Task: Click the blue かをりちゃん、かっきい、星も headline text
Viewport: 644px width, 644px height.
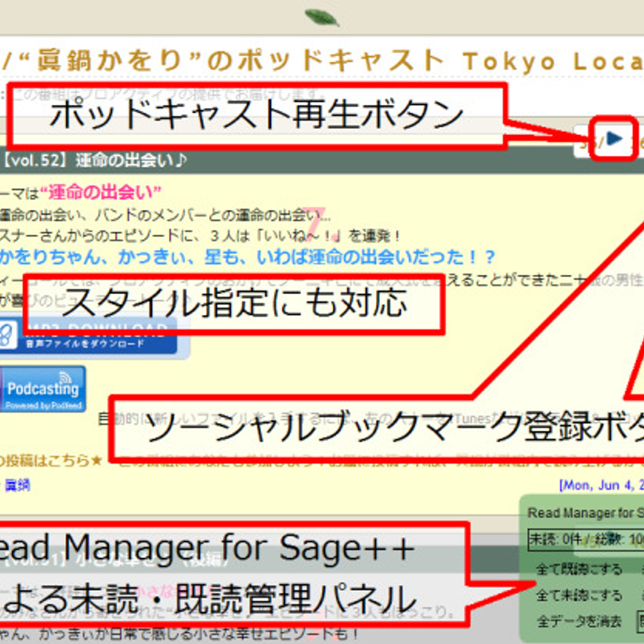Action: pyautogui.click(x=247, y=257)
